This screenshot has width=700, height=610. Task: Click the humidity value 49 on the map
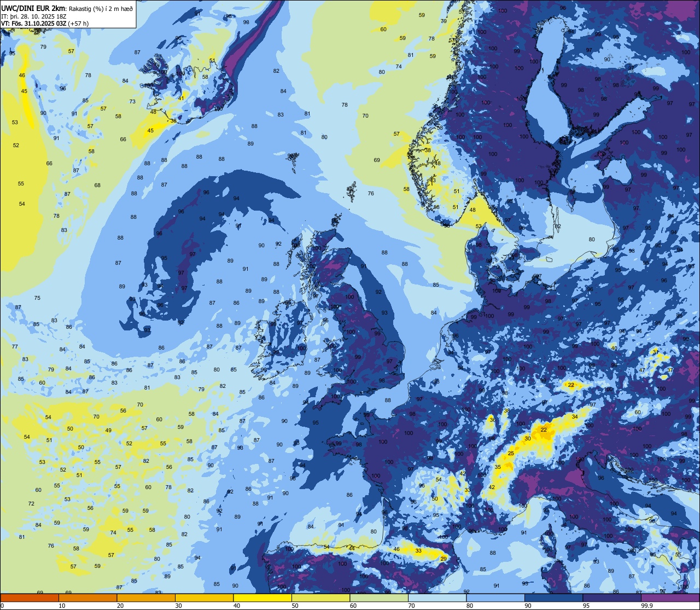point(108,431)
